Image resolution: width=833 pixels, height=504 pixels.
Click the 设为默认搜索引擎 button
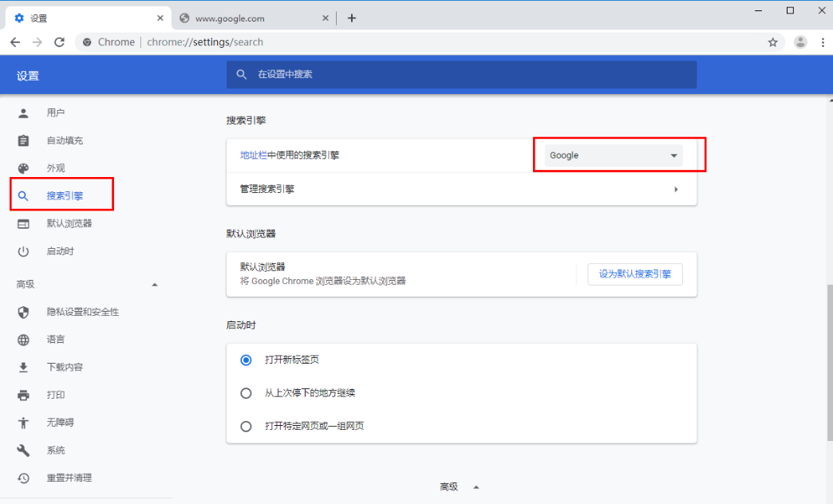[x=635, y=274]
